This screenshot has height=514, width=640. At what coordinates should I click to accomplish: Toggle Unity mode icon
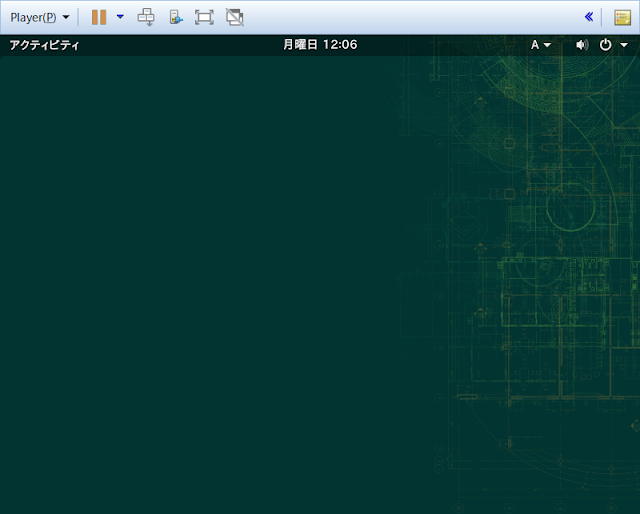click(235, 17)
